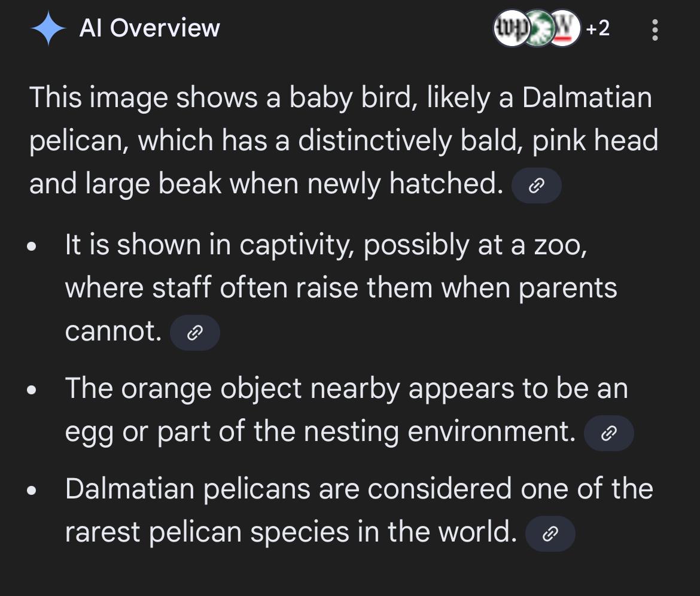700x596 pixels.
Task: Click the link chip after 'nesting environment.'
Action: click(608, 433)
